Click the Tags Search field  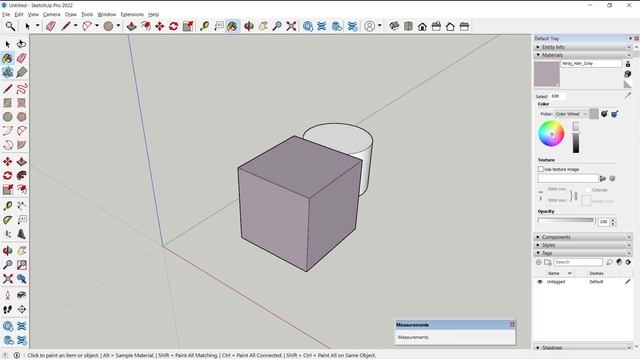point(578,262)
